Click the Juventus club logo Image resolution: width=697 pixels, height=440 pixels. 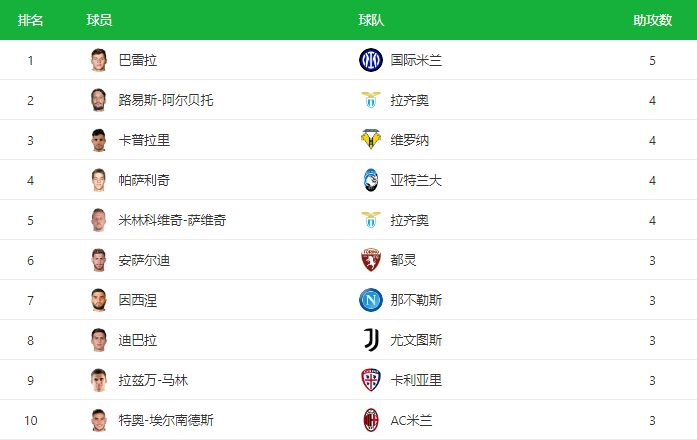click(371, 340)
